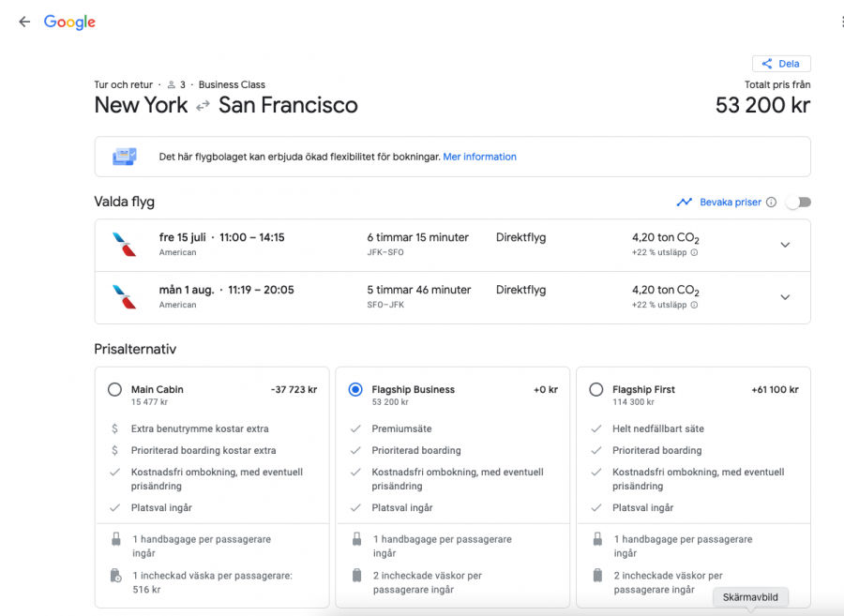Click the Bevaka priser label
Viewport: 844px width, 616px height.
point(731,203)
